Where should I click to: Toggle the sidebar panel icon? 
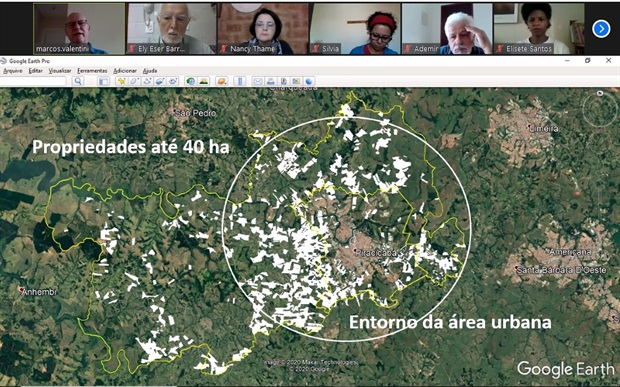(104, 81)
